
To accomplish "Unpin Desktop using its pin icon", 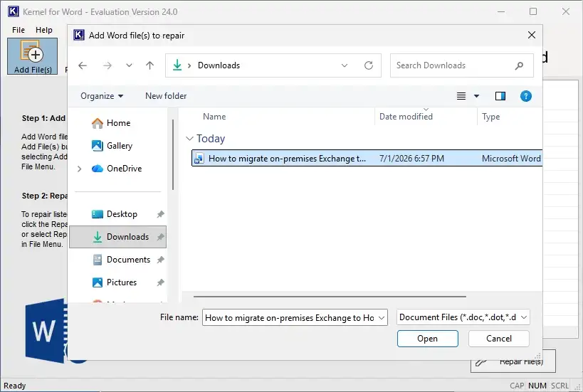I will click(x=160, y=214).
